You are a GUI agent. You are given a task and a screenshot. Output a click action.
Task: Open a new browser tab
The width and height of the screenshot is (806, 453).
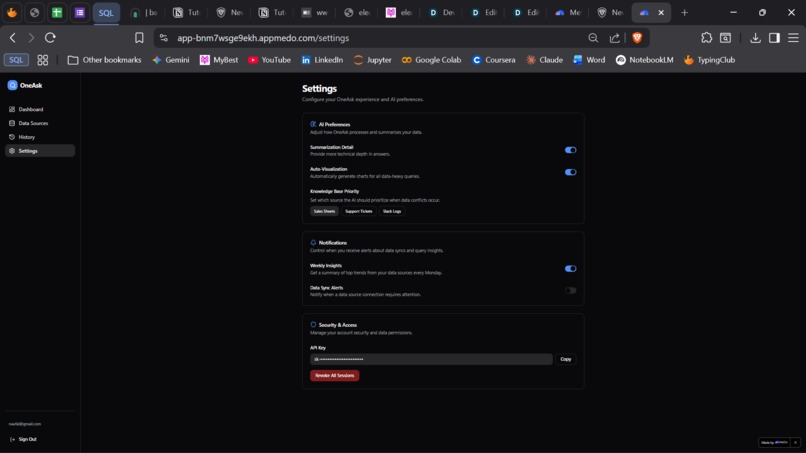point(684,12)
